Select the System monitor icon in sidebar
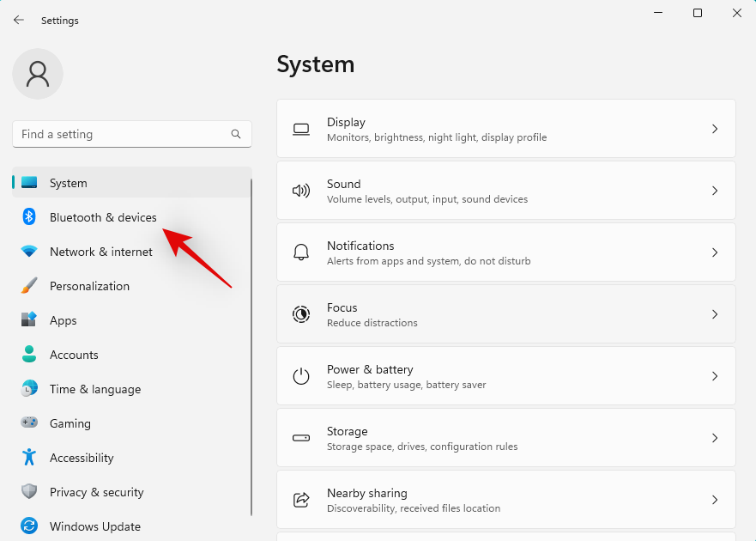756x541 pixels. [x=29, y=182]
